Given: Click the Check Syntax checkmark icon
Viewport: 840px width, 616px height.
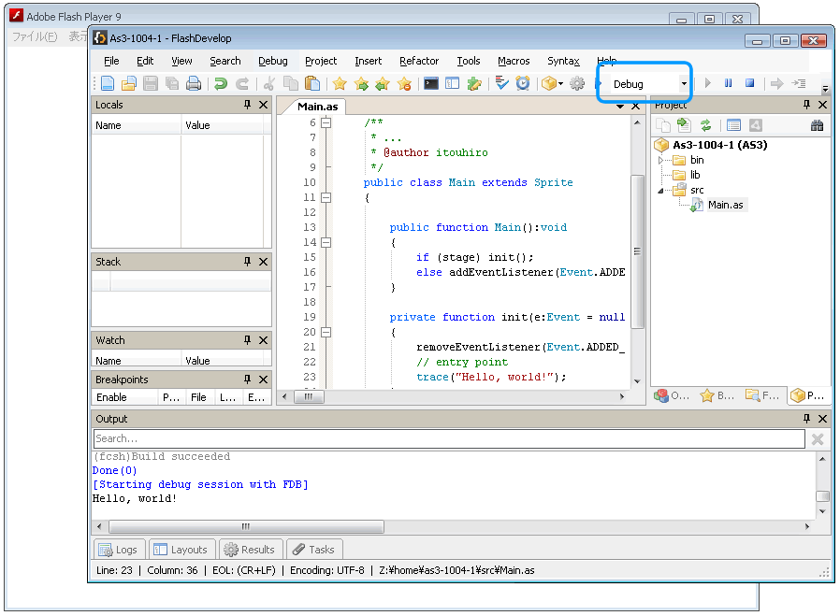Looking at the screenshot, I should coord(502,83).
